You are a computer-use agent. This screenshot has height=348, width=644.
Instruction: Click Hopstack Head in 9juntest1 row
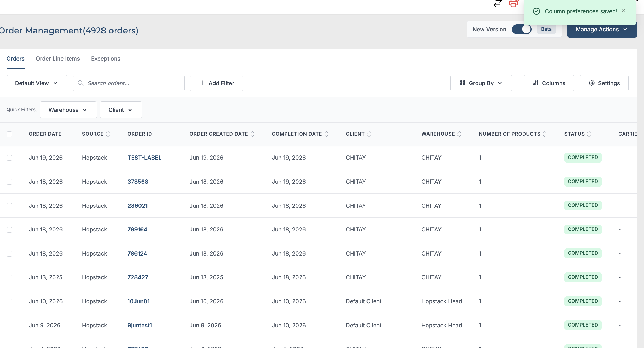tap(442, 326)
